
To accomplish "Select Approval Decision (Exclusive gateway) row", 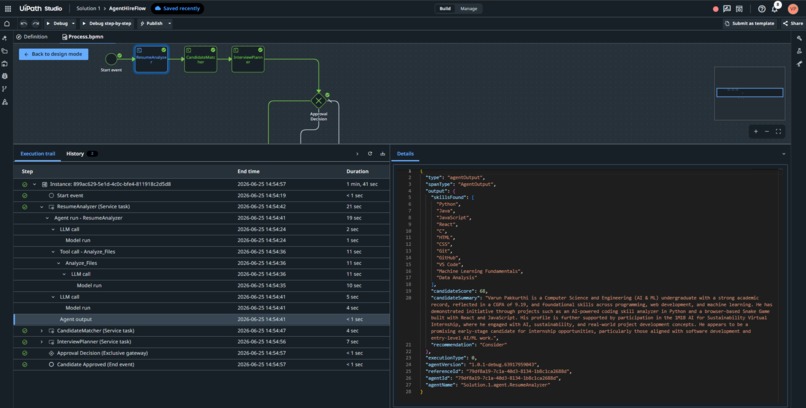I will (x=202, y=353).
